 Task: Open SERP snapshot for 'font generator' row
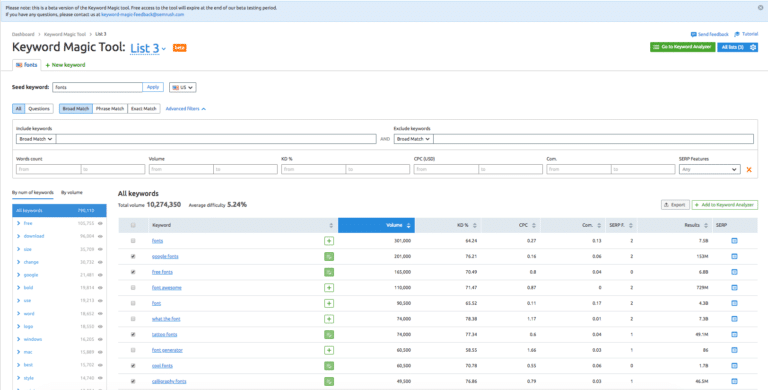[x=734, y=350]
